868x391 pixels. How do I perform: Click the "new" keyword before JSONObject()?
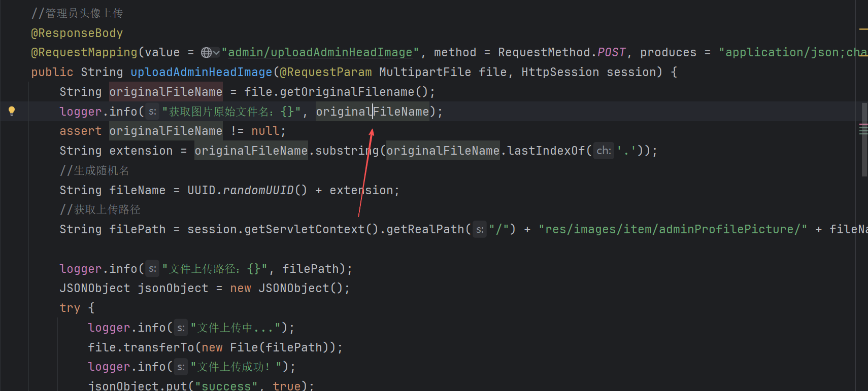point(241,288)
